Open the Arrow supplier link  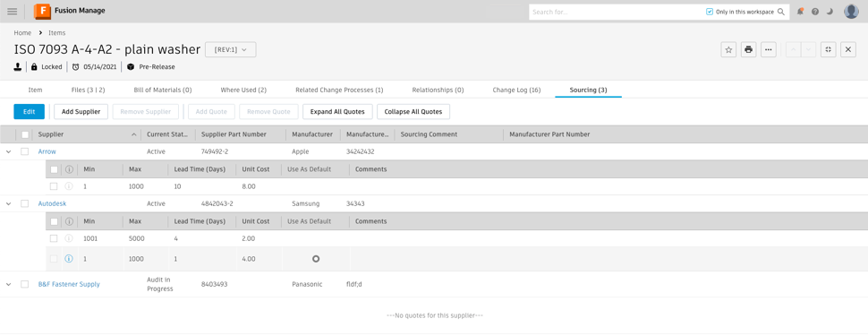click(x=47, y=151)
